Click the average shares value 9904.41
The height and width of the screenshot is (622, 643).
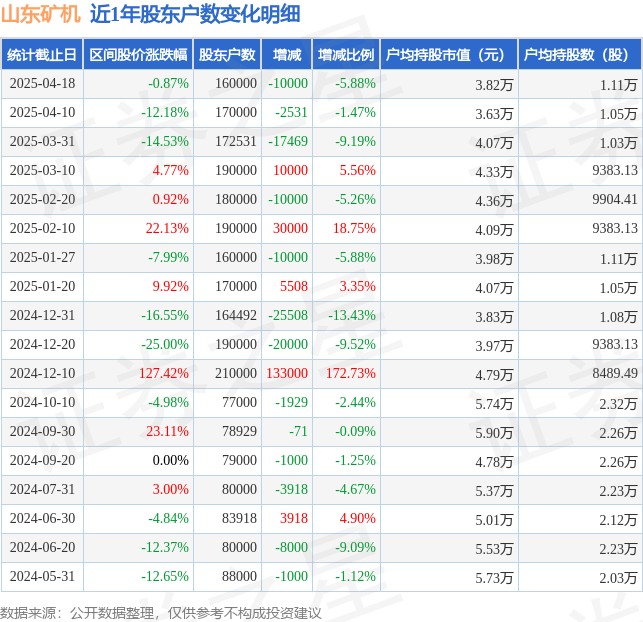615,199
